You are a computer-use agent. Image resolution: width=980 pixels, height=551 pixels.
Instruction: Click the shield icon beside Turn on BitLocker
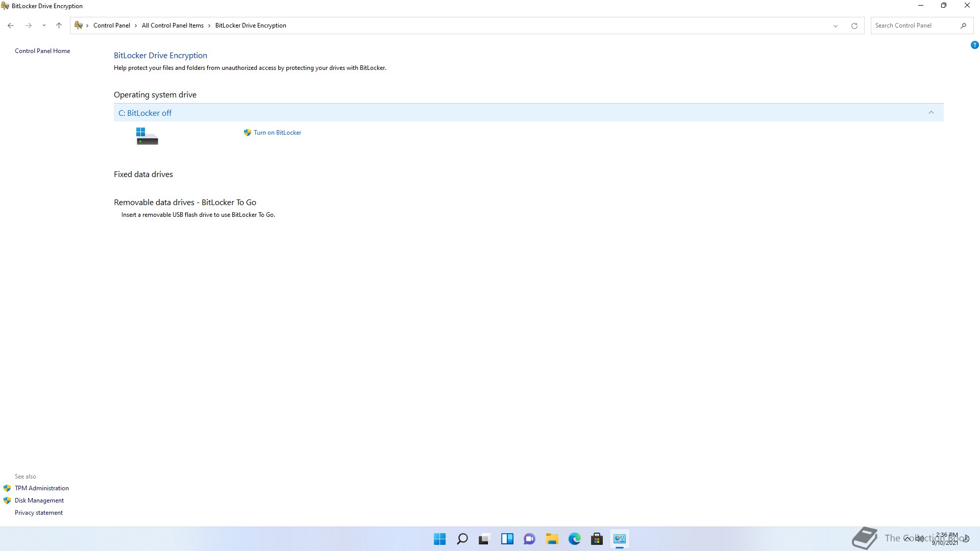[248, 133]
